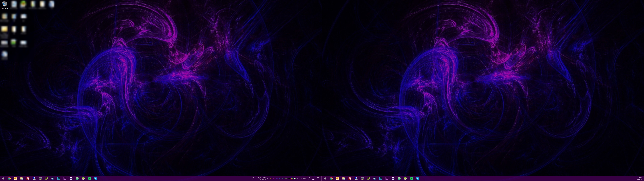
Task: Click the Dropbox tray icon
Action: tap(295, 178)
